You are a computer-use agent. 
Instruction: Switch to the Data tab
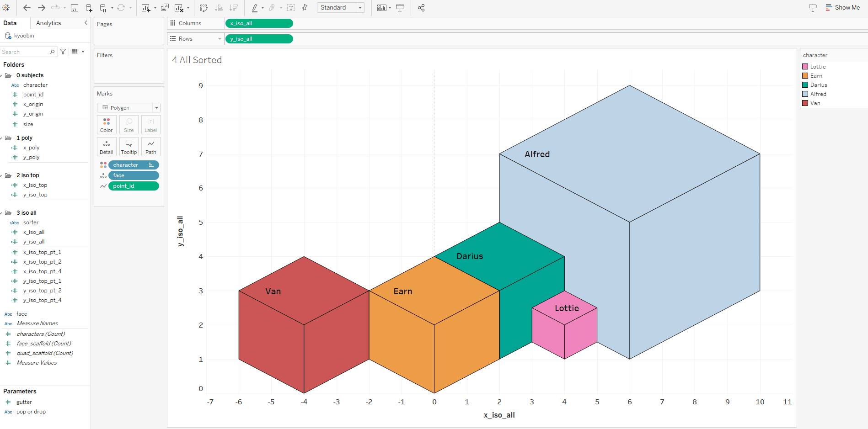pos(10,23)
